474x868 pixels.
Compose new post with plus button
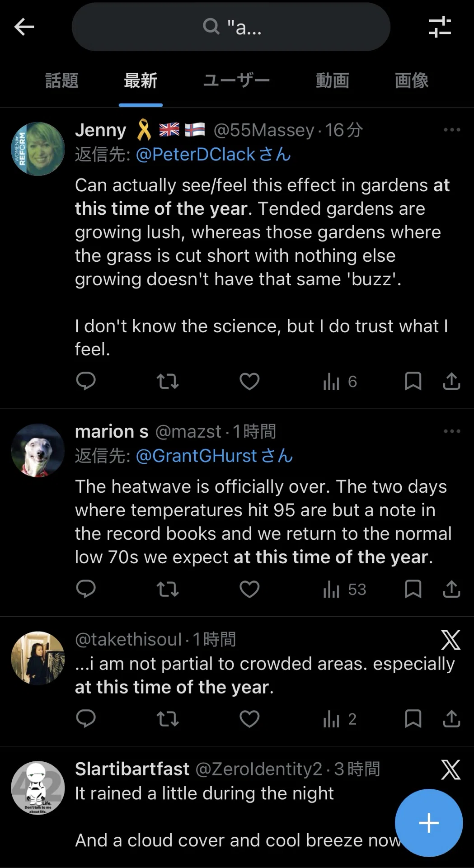click(429, 823)
